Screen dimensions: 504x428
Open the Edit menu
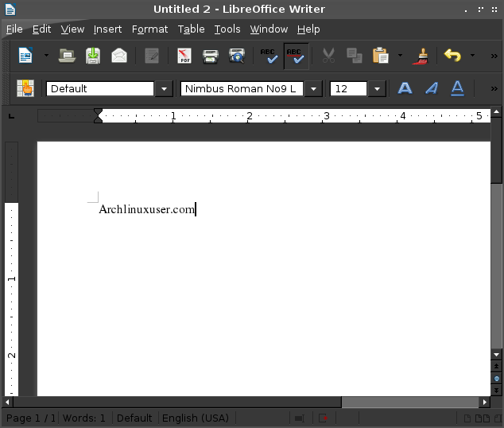tap(42, 29)
